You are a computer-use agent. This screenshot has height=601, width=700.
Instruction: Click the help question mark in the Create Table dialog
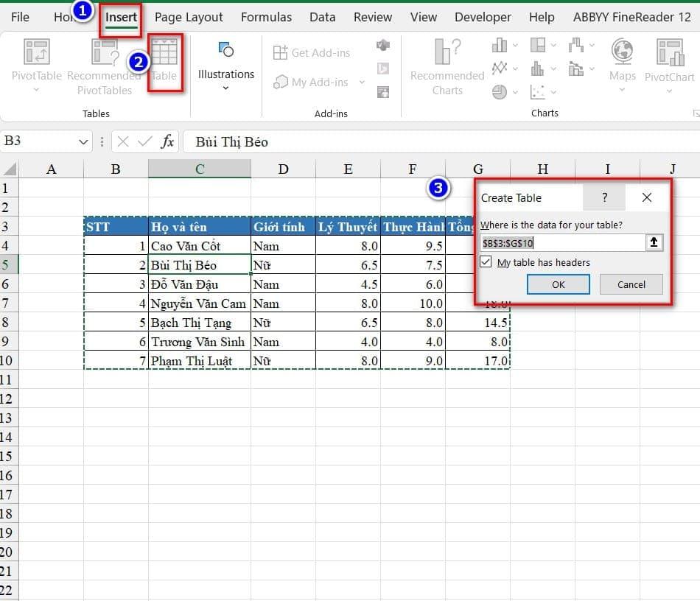coord(604,197)
